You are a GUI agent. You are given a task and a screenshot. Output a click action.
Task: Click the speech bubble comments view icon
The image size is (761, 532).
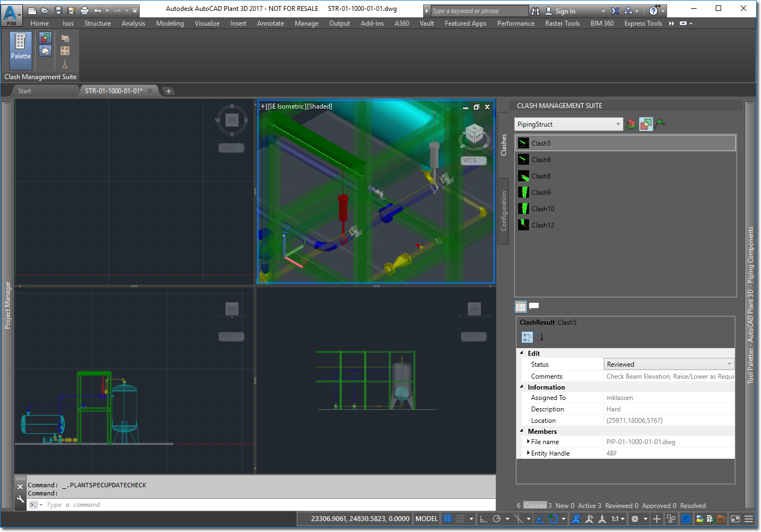[534, 306]
